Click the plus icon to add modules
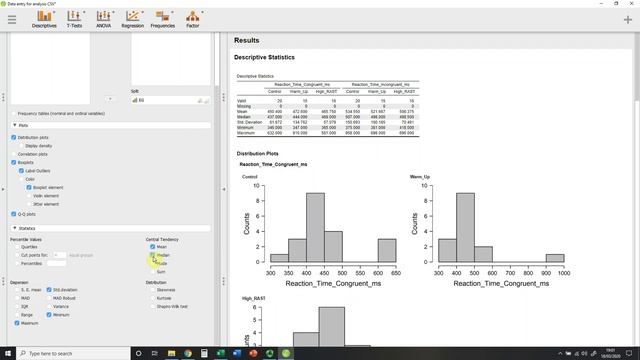 (628, 20)
